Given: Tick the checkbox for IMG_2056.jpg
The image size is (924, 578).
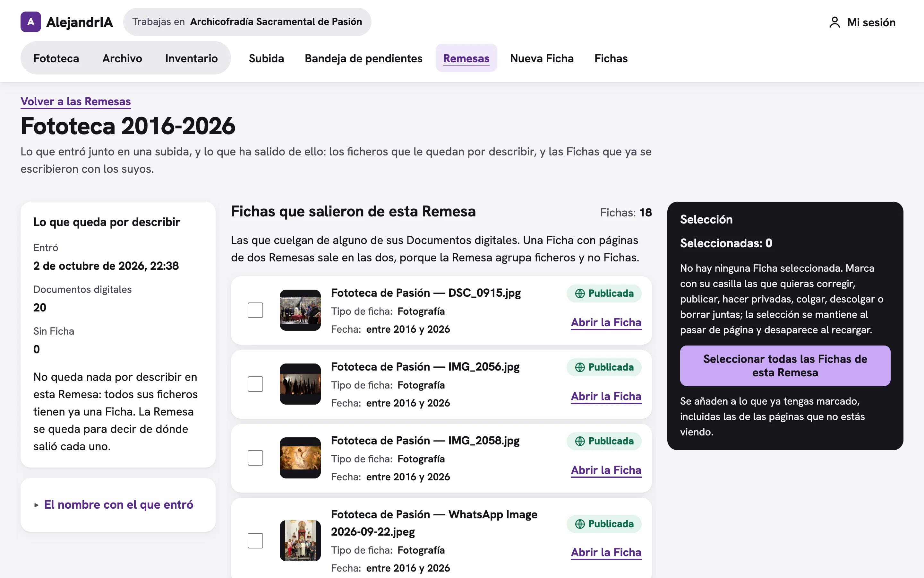Looking at the screenshot, I should click(255, 384).
